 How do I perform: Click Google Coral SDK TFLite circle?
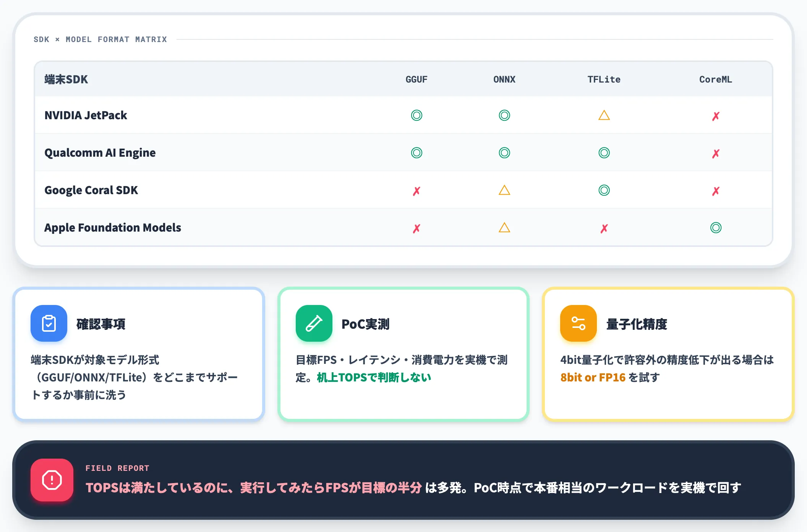tap(604, 190)
